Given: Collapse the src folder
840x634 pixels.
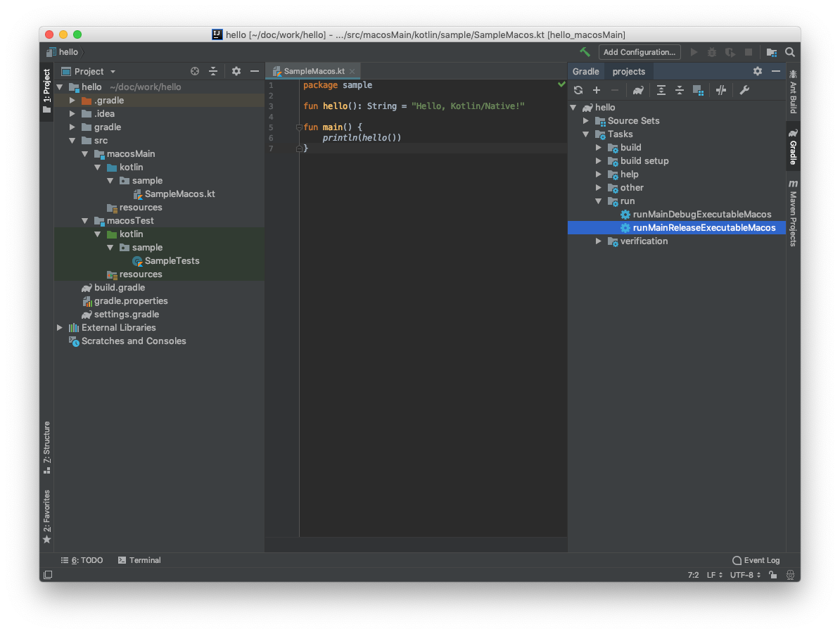Looking at the screenshot, I should click(72, 141).
